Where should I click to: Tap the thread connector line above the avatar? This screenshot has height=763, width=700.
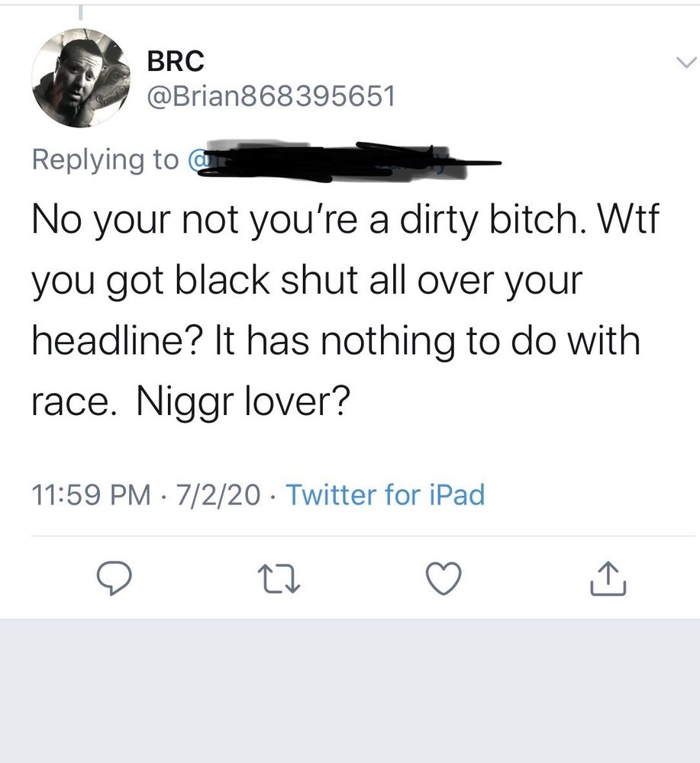(x=81, y=11)
